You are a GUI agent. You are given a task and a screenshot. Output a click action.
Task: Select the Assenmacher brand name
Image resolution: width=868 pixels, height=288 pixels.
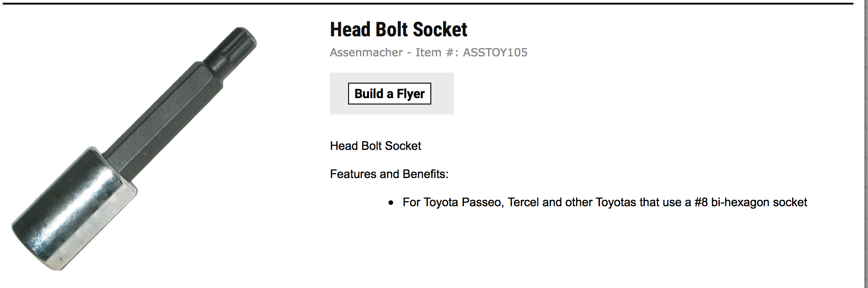(x=366, y=53)
